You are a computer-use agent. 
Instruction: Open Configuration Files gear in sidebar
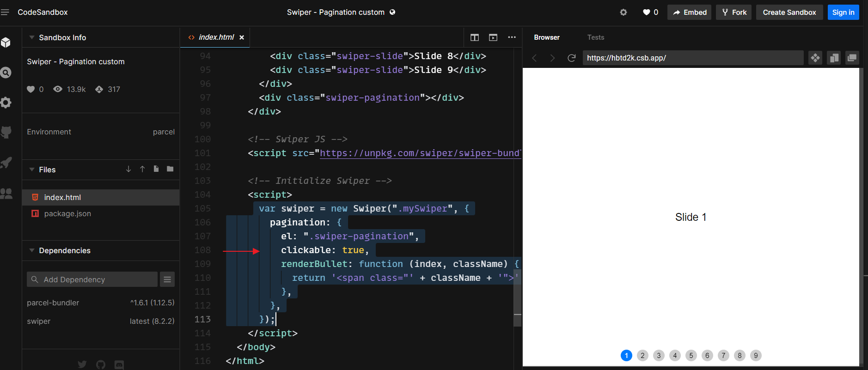pyautogui.click(x=6, y=103)
